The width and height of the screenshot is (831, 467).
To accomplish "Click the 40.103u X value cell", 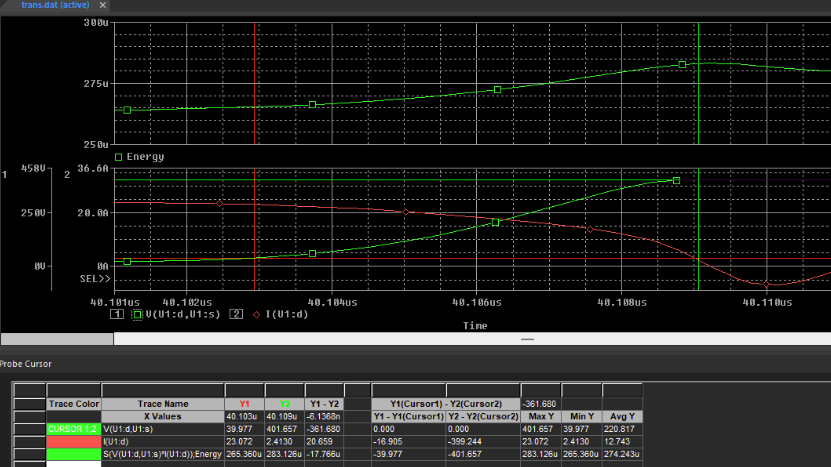I will (x=244, y=417).
